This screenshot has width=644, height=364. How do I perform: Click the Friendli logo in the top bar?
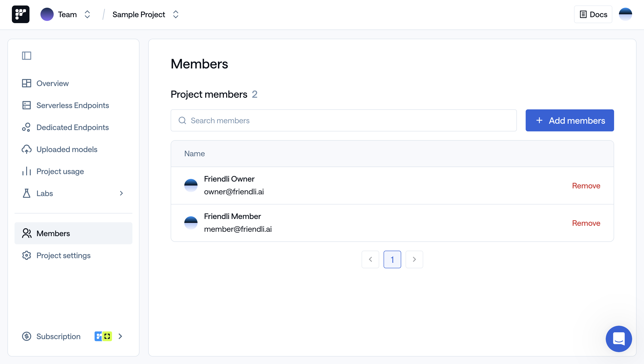click(x=20, y=14)
